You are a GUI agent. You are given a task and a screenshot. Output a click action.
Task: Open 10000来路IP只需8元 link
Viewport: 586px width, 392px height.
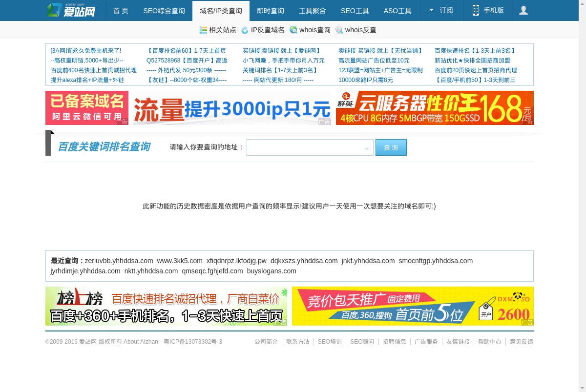[x=366, y=80]
